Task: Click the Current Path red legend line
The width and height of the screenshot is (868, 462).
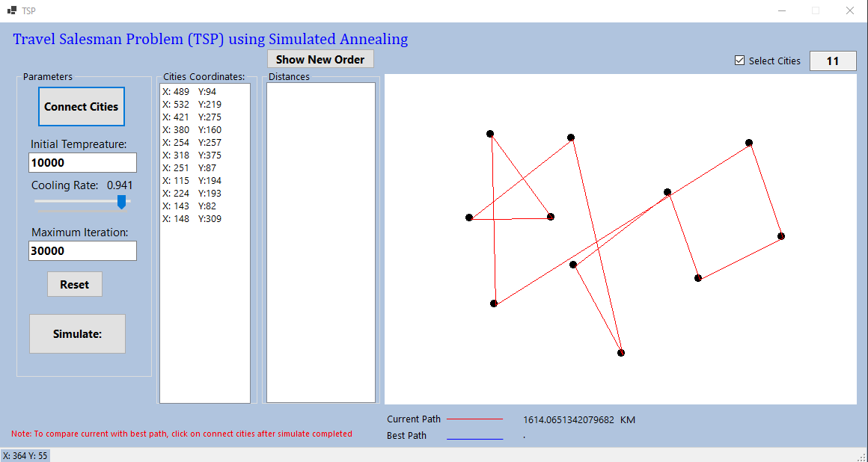Action: pos(474,419)
